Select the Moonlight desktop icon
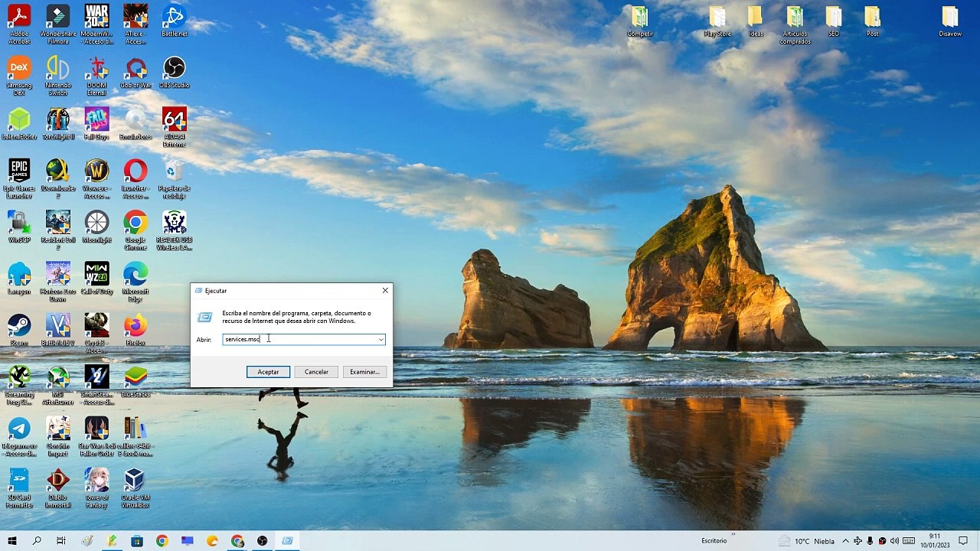Screen dimensions: 980x551 (96, 227)
